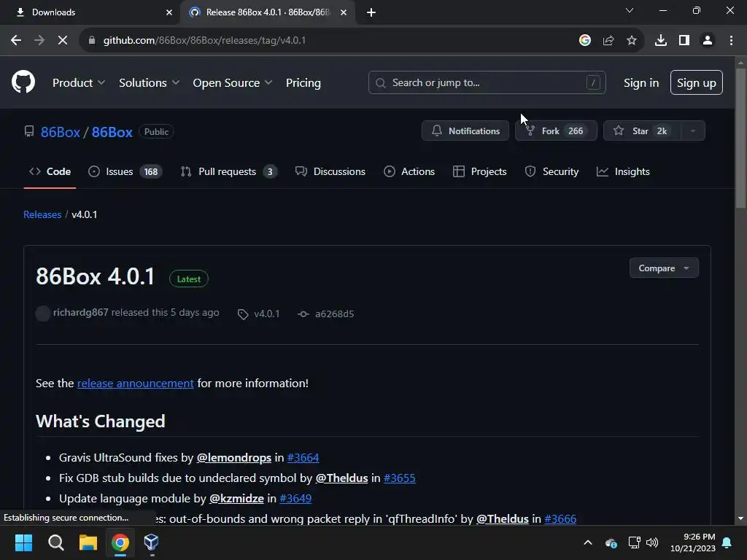Screen dimensions: 747x560
Task: Open Chrome profile icon
Action: (708, 41)
